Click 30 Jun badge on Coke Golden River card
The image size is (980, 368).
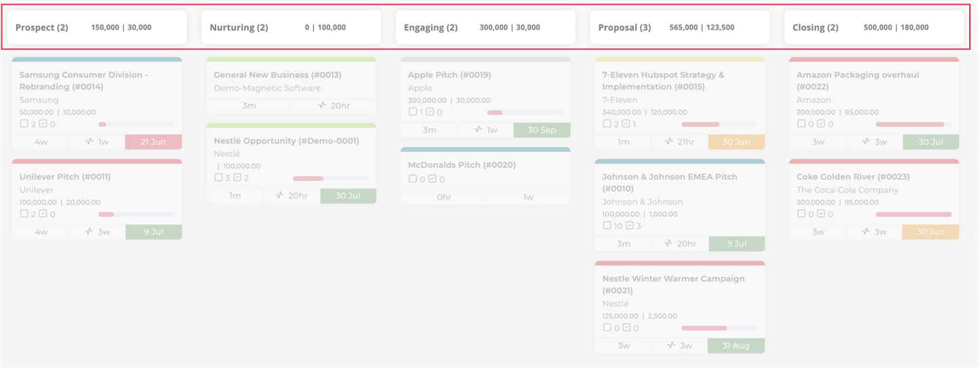pyautogui.click(x=931, y=232)
